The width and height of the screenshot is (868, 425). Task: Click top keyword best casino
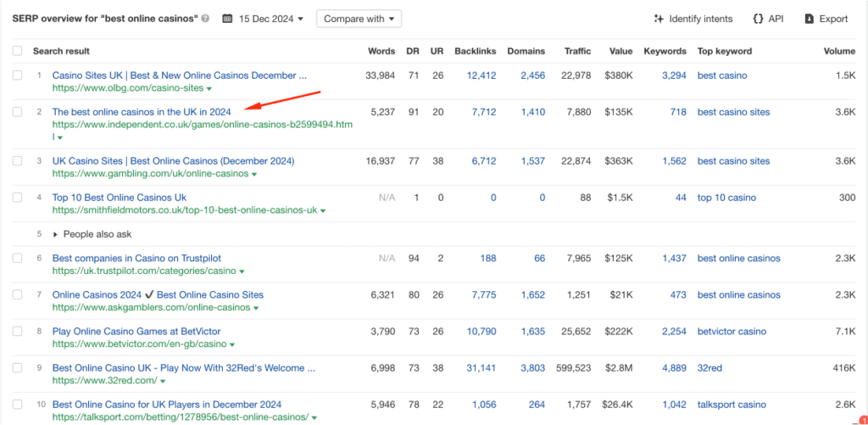click(x=722, y=75)
